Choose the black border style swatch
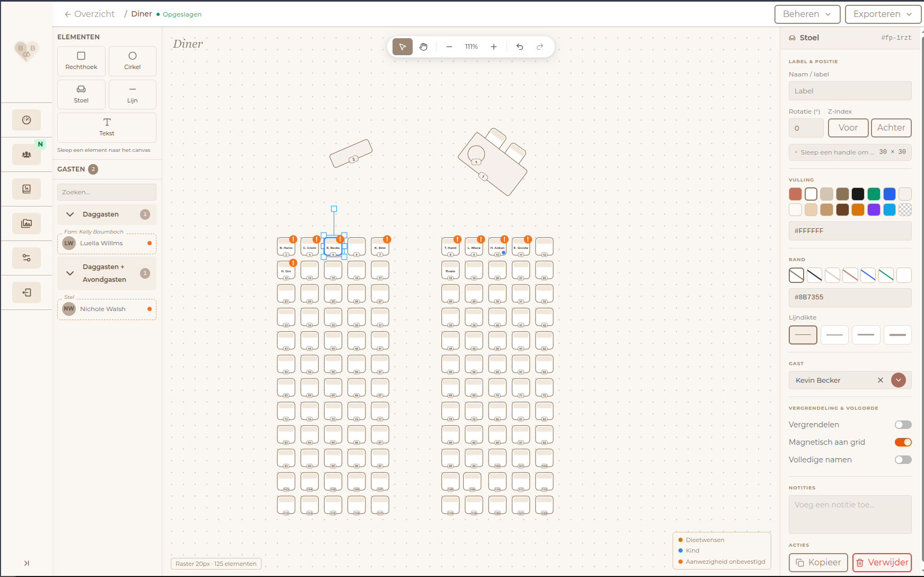 click(x=814, y=275)
